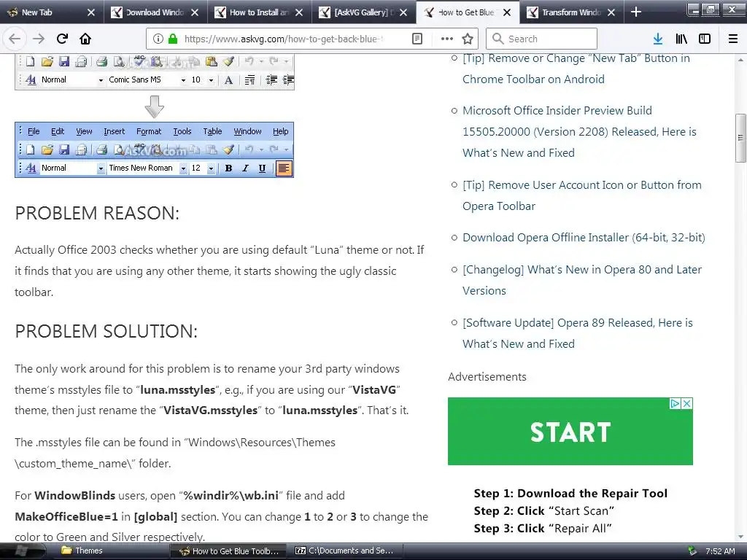Viewport: 747px width, 560px height.
Task: Close the advertisement with X icon
Action: [686, 404]
